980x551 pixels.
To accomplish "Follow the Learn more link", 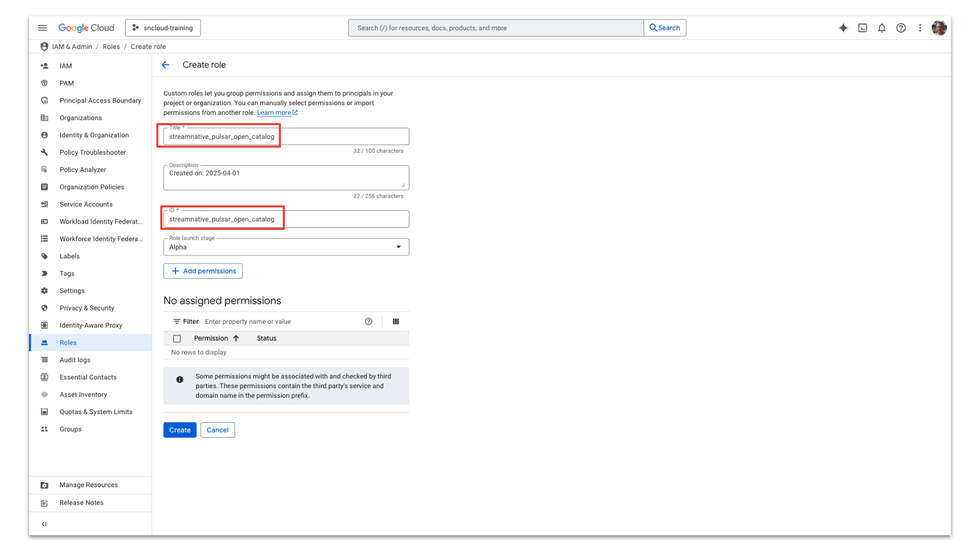I will [x=274, y=113].
